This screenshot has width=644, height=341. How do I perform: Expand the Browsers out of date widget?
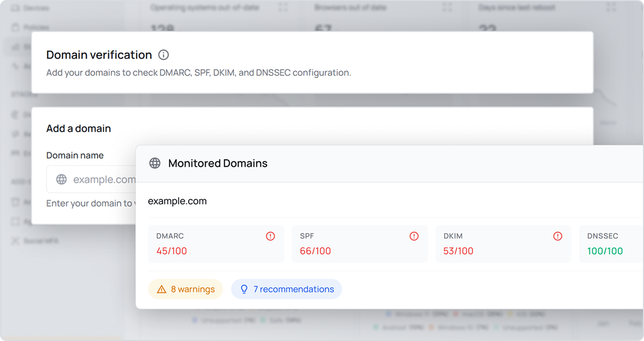click(x=447, y=7)
